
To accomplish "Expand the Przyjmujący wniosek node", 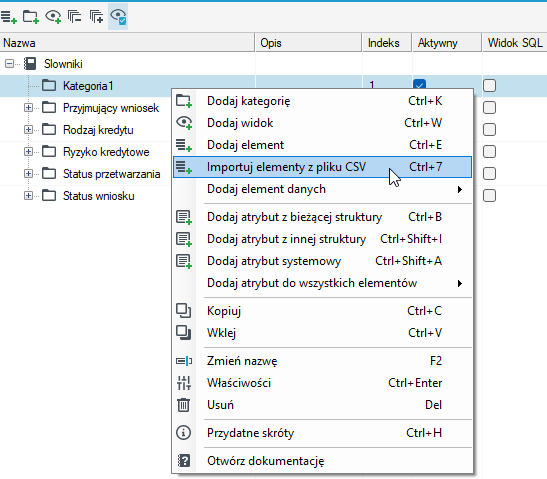I will click(28, 107).
